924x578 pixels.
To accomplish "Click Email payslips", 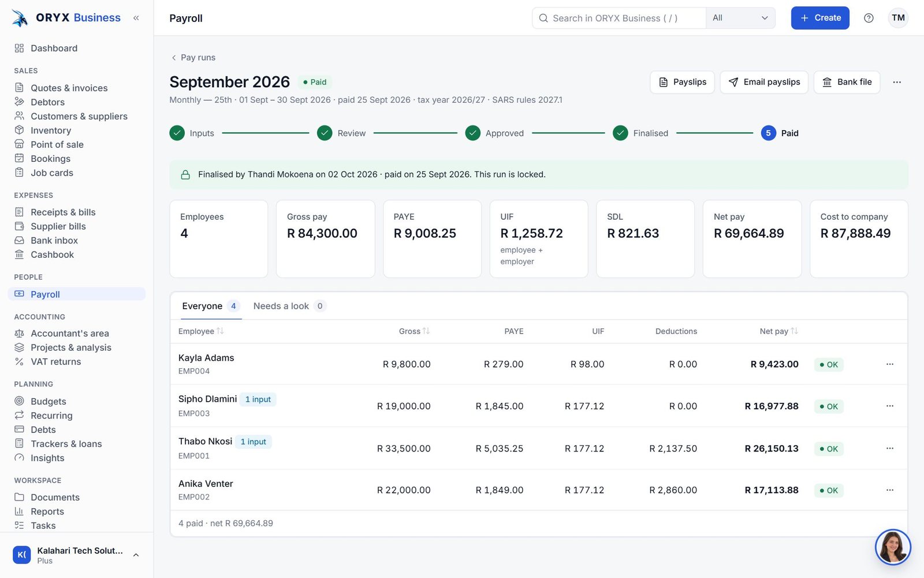I will [764, 82].
